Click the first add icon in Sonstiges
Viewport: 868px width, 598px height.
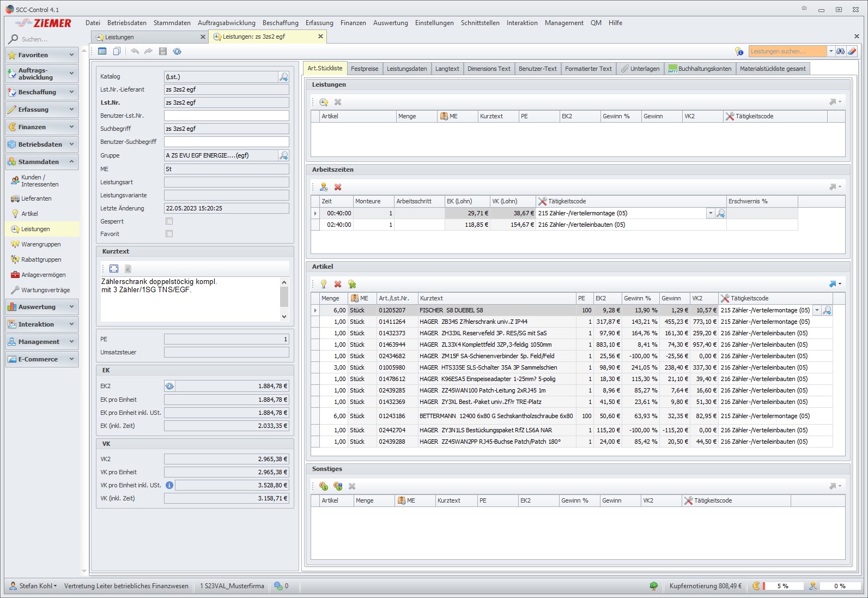click(x=324, y=486)
